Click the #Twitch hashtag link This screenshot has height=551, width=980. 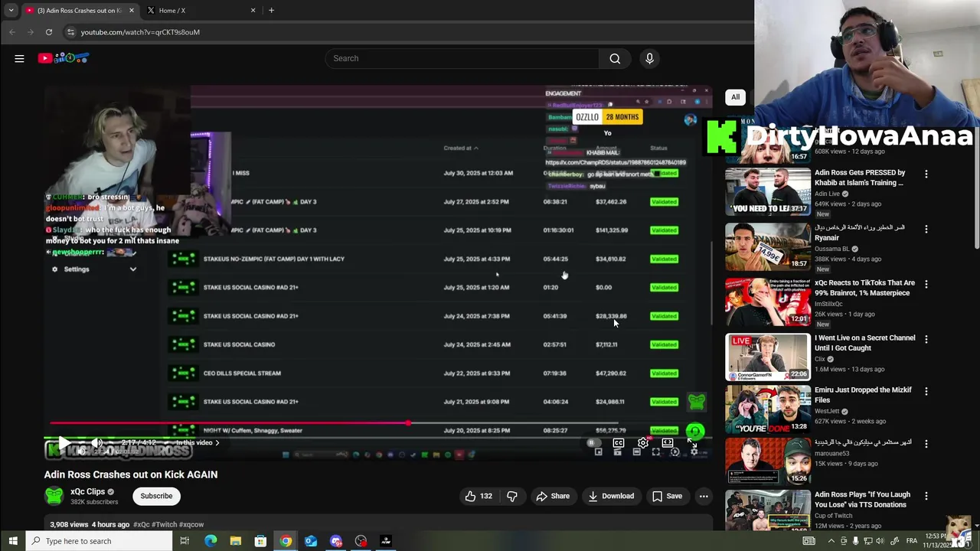[164, 524]
